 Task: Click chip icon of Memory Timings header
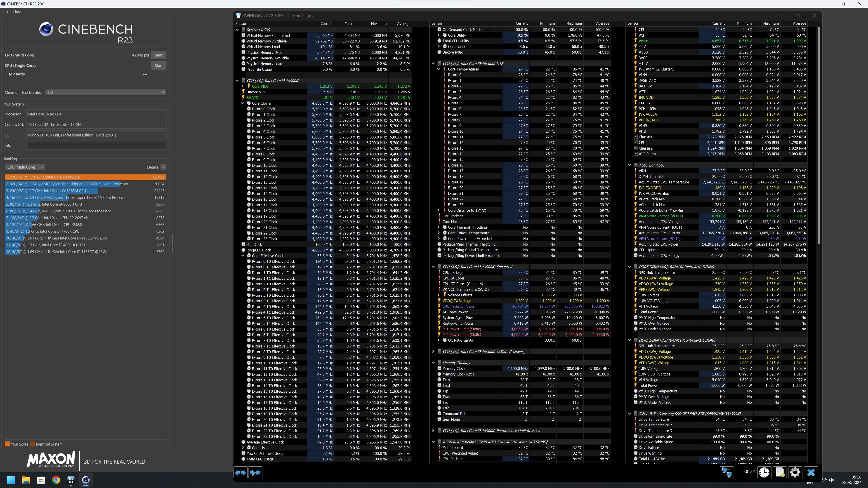tap(439, 363)
